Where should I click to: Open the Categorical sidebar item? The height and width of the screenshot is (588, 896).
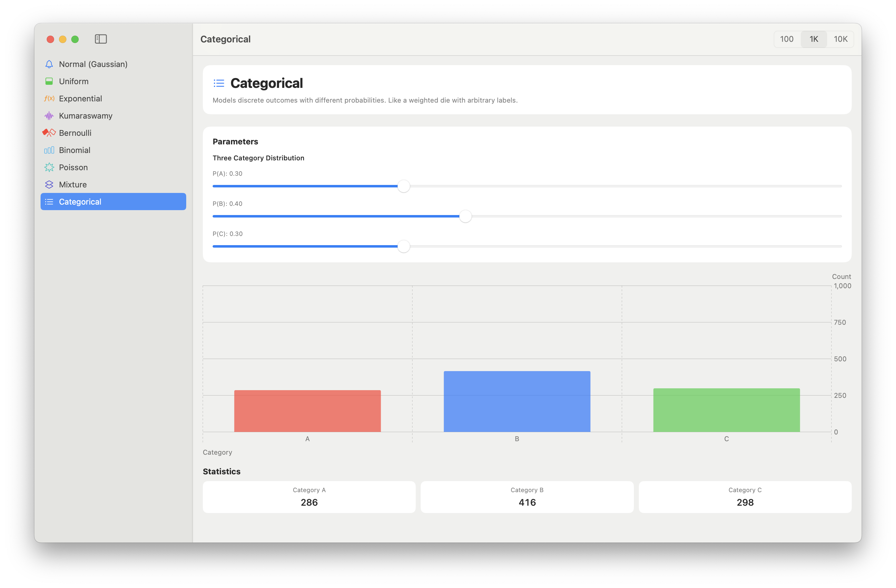pos(113,202)
